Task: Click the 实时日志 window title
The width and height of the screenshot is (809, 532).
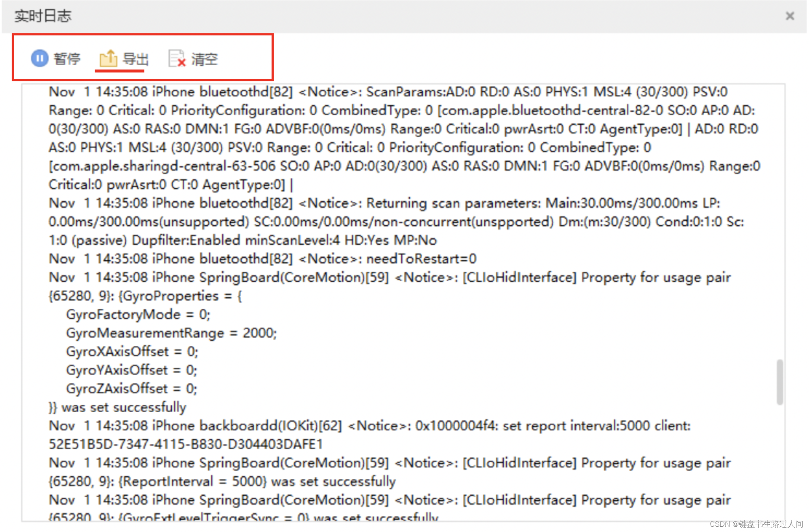Action: point(43,16)
